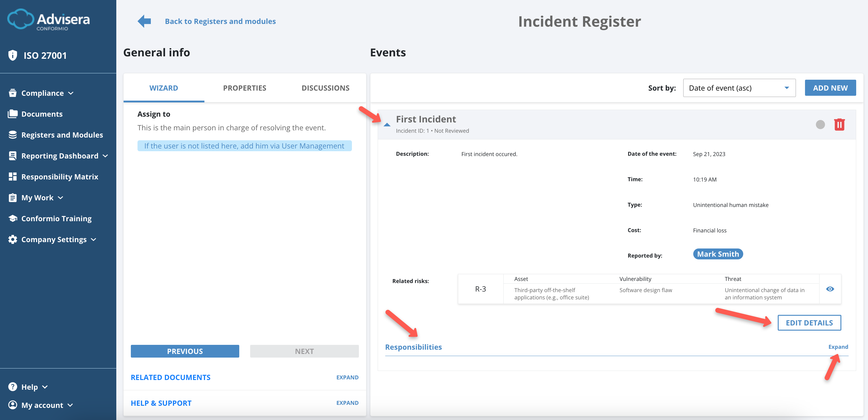Image resolution: width=868 pixels, height=420 pixels.
Task: Open the Sort by date dropdown
Action: pyautogui.click(x=739, y=88)
